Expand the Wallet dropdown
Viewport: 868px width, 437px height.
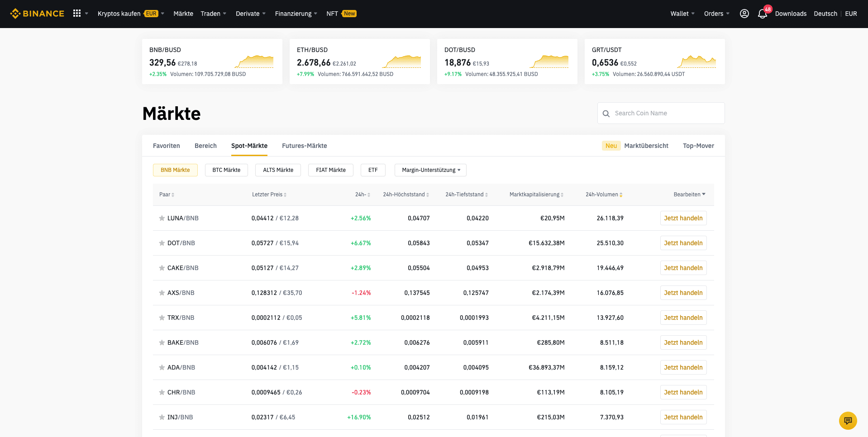(x=682, y=14)
